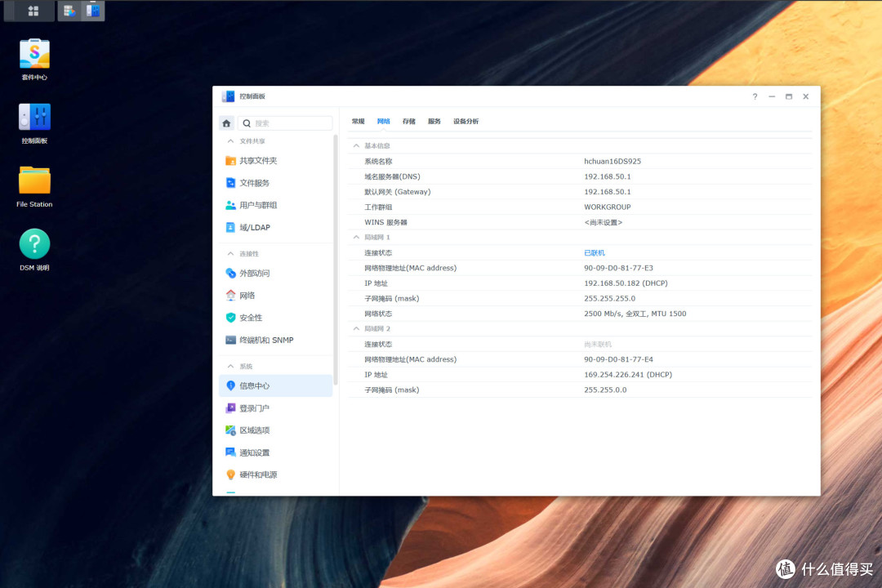This screenshot has width=882, height=588.
Task: Select the Control Panel taskbar icon
Action: tap(93, 11)
